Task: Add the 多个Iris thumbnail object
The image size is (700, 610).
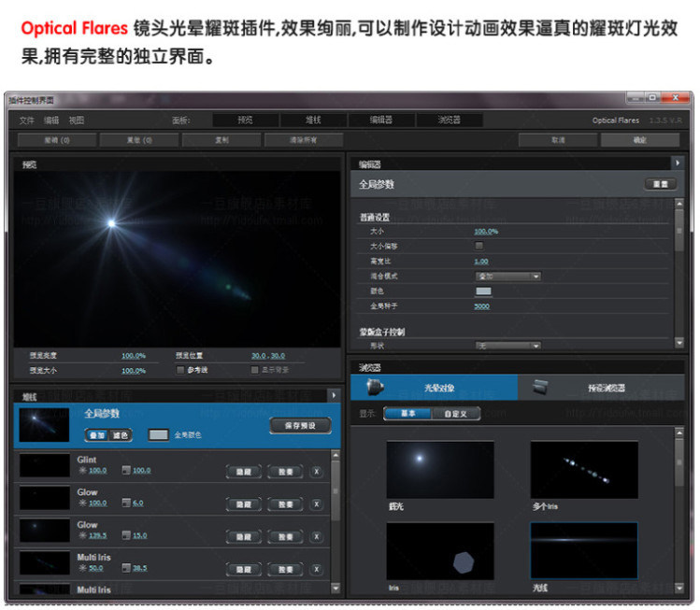Action: (584, 470)
